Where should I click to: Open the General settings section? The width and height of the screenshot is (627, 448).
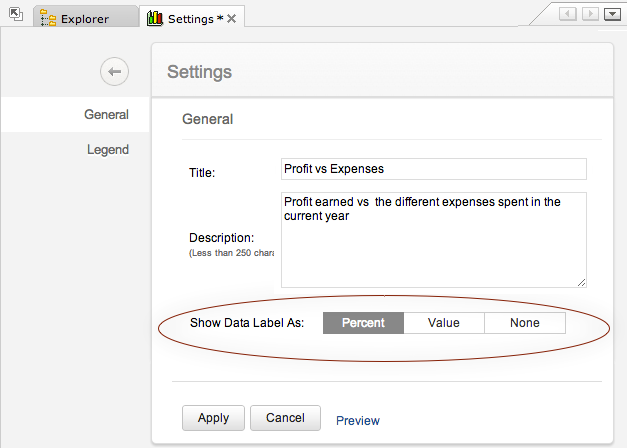[x=106, y=114]
